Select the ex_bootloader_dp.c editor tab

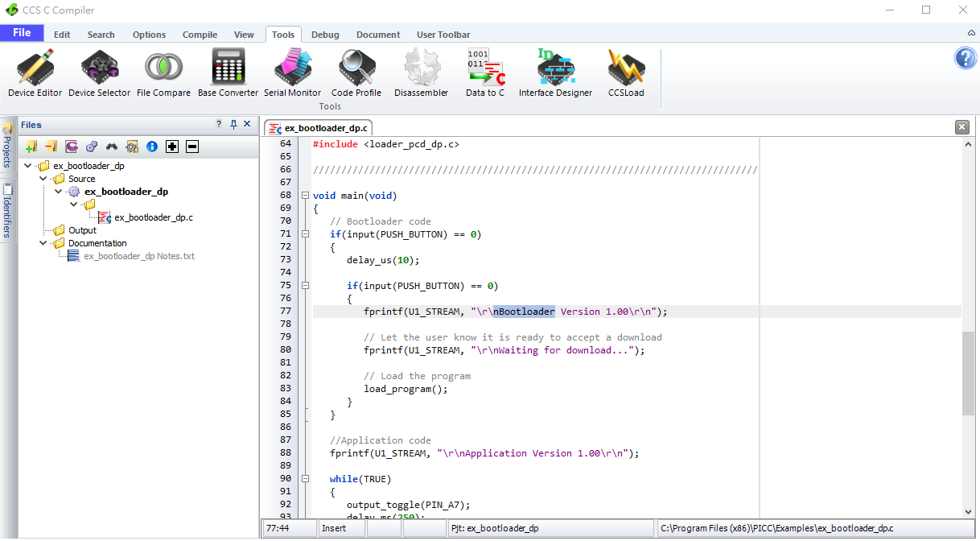[318, 128]
